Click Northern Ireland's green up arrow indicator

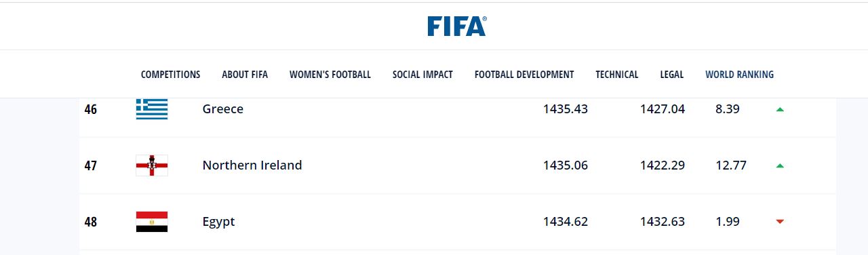780,165
